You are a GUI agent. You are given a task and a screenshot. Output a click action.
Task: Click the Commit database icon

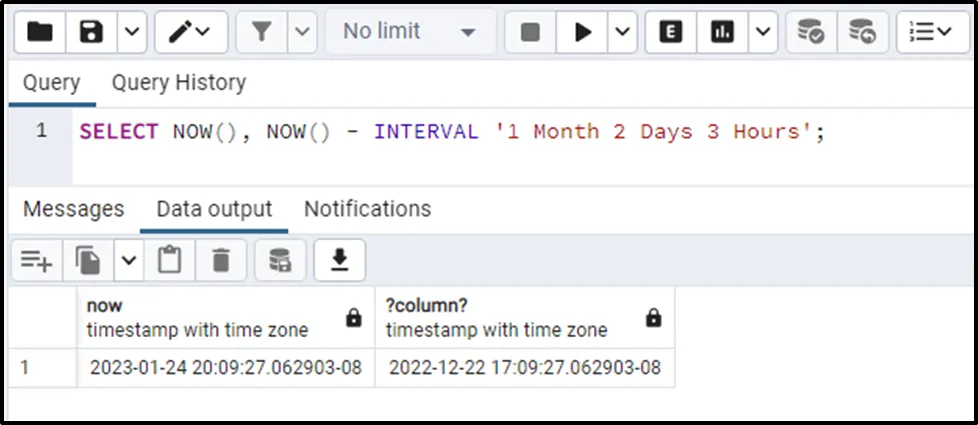pyautogui.click(x=811, y=32)
